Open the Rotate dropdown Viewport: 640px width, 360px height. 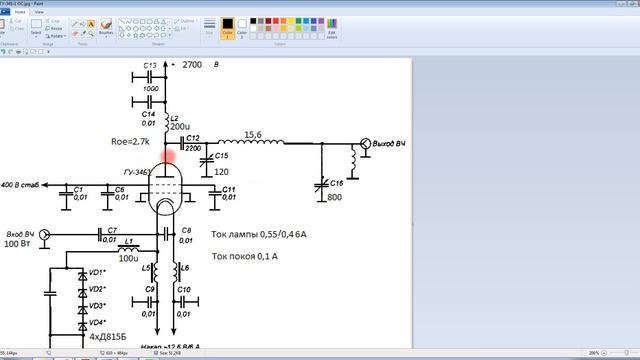click(x=56, y=36)
